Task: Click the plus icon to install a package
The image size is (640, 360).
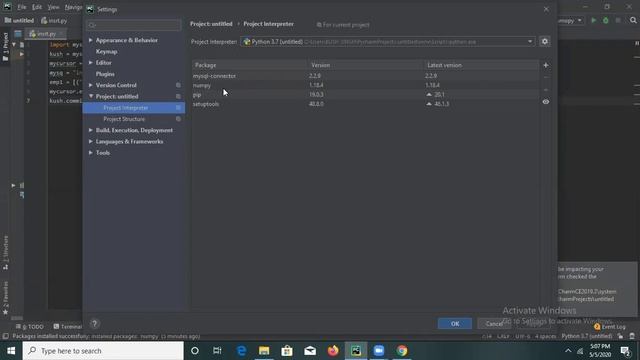Action: pos(546,65)
